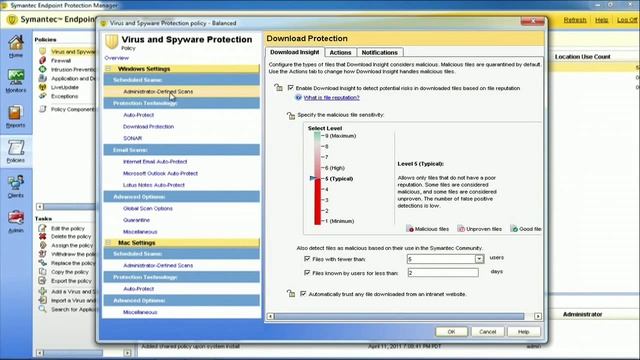Click the Policy Components icon
The image size is (640, 360).
43,109
